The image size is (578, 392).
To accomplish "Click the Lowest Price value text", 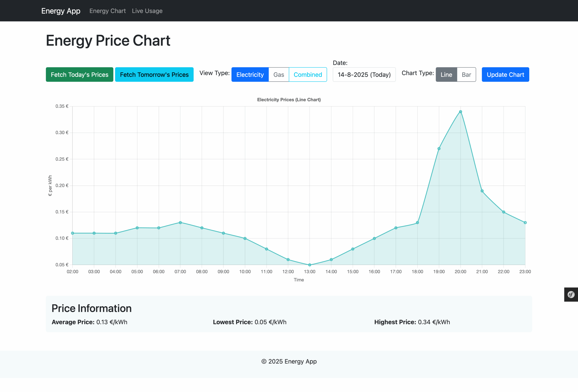I will pyautogui.click(x=270, y=322).
